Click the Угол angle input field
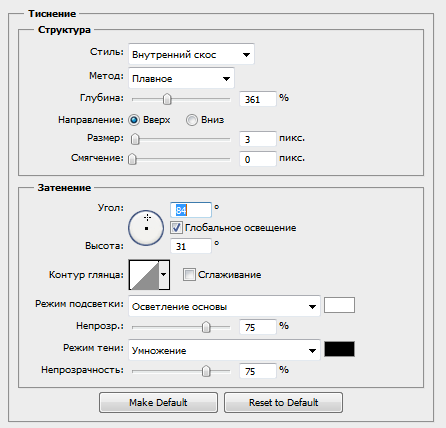Screen dimensions: 446x428 coord(191,210)
